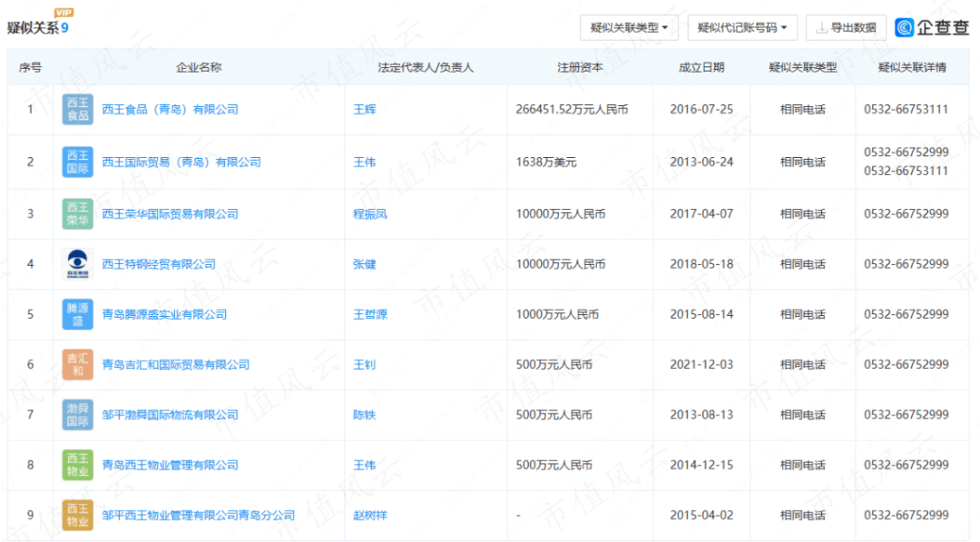Click the 腾源盛 company logo icon

pyautogui.click(x=77, y=314)
